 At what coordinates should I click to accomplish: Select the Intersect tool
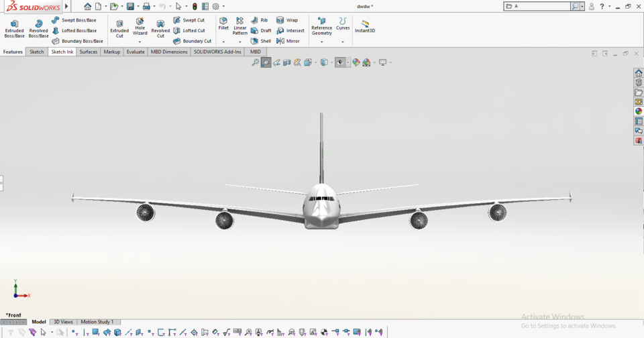pyautogui.click(x=290, y=31)
